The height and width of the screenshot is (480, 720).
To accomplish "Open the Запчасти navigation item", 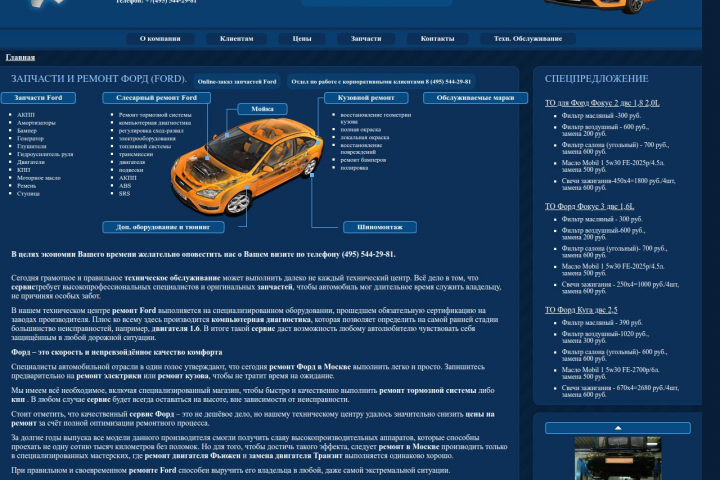I will point(366,39).
